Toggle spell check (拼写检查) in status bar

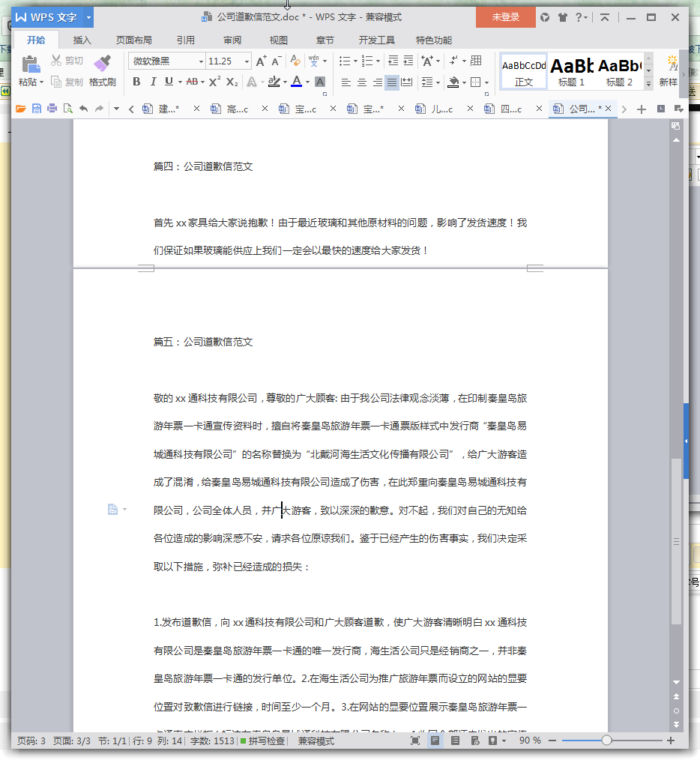(263, 741)
